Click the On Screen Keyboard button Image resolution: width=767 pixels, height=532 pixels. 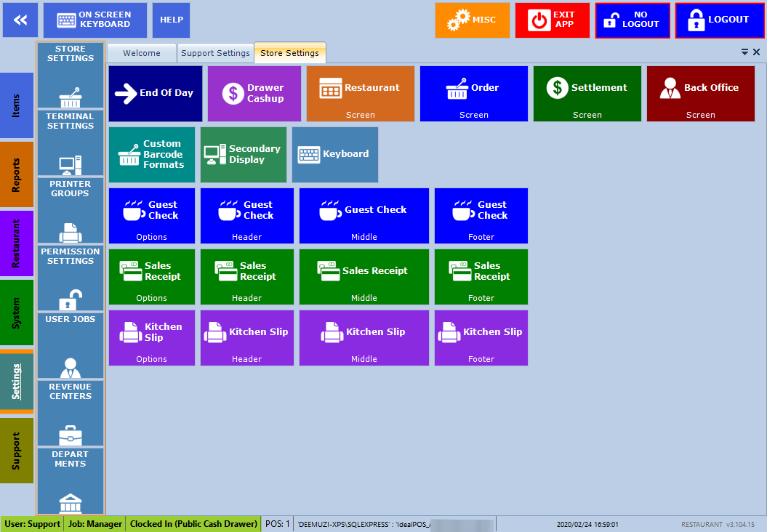tap(95, 20)
